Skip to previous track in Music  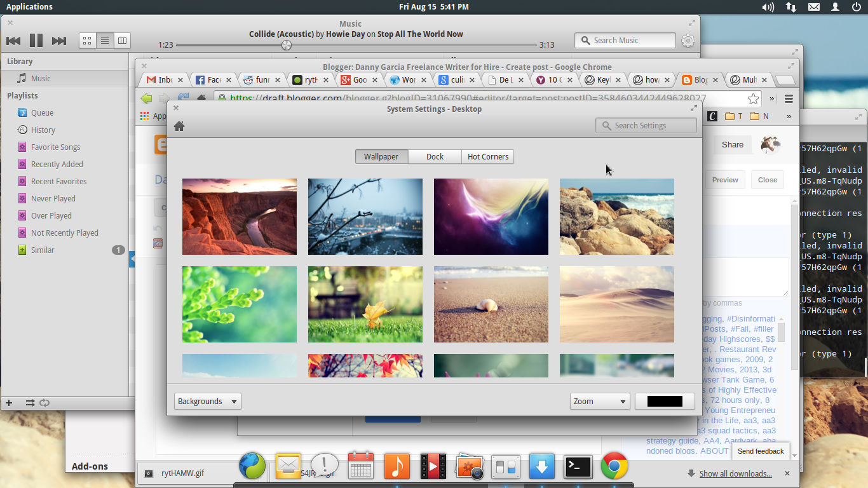[13, 41]
